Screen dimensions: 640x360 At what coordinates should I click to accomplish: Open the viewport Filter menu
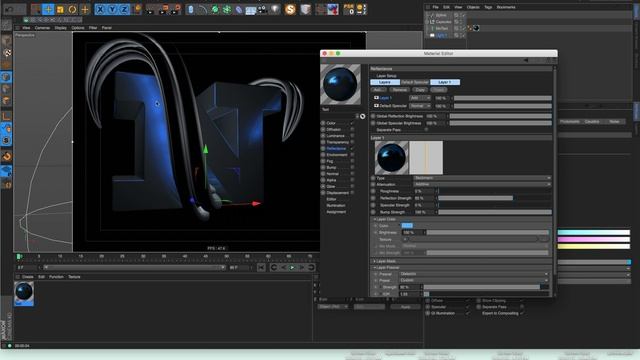(93, 28)
